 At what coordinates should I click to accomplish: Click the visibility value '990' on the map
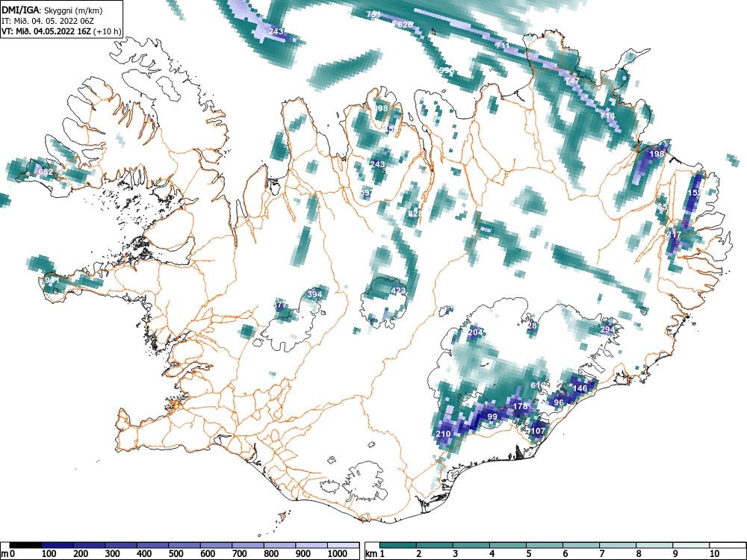[x=447, y=70]
